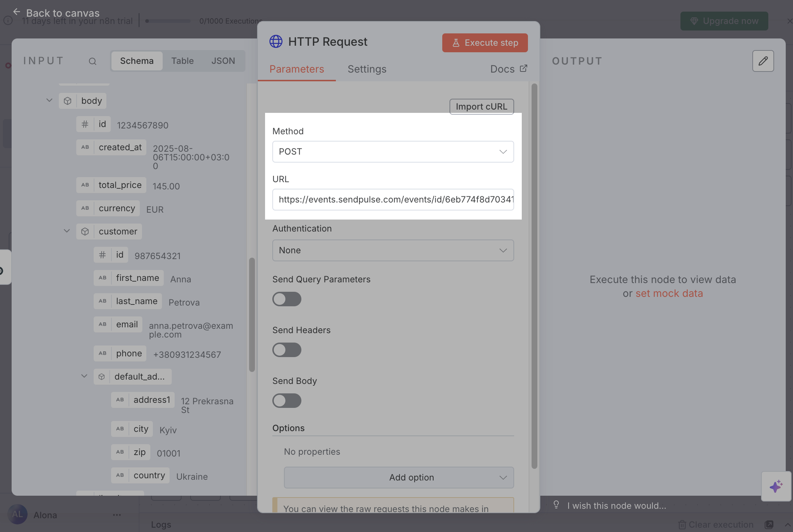Open the Authentication dropdown showing None

pos(393,250)
